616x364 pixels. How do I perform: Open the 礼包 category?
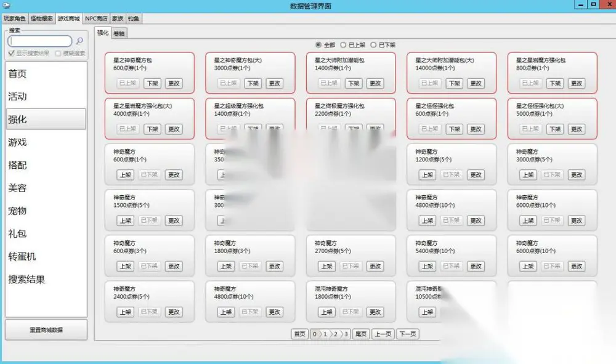click(x=46, y=233)
